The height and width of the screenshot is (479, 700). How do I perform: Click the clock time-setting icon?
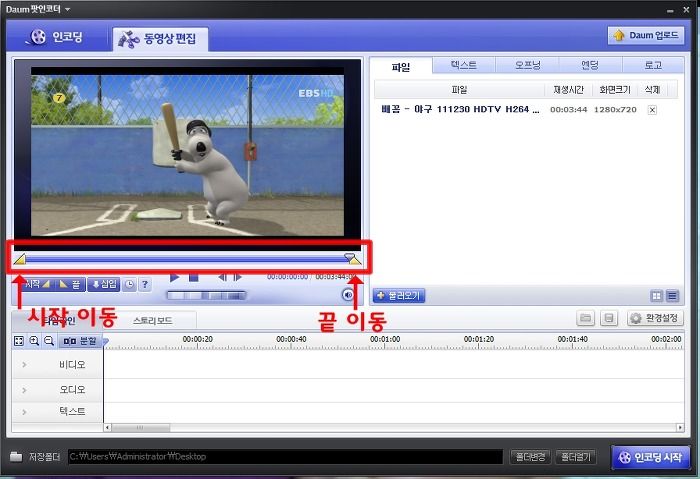[129, 284]
